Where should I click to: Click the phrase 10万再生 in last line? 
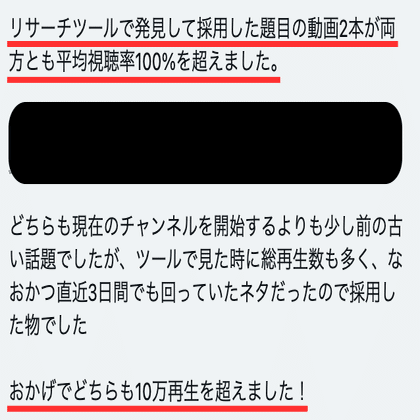point(167,391)
